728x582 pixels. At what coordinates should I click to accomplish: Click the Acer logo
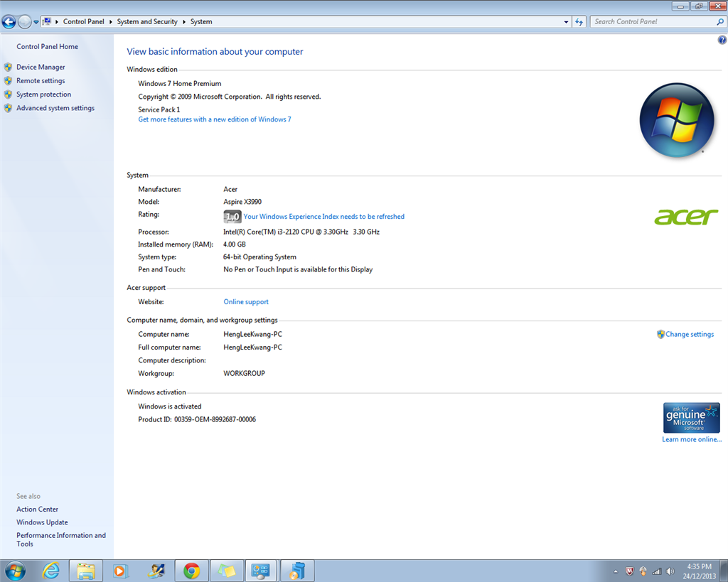[686, 217]
